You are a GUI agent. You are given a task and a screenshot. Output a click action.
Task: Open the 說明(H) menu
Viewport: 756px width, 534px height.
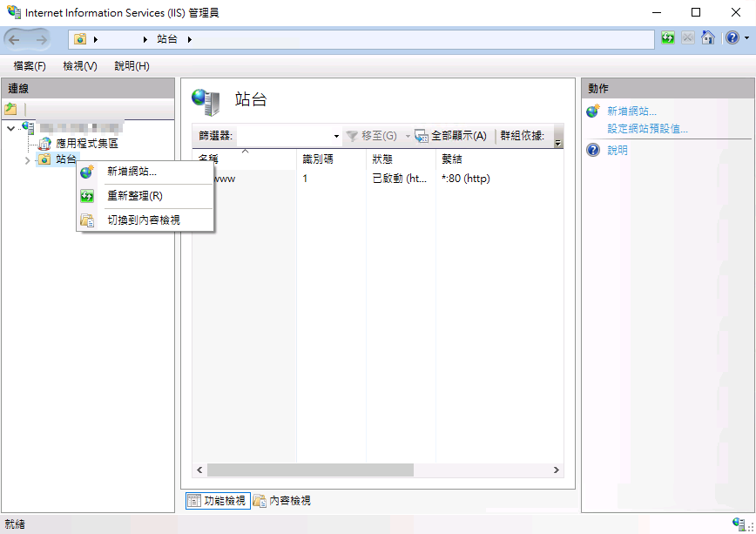(132, 66)
